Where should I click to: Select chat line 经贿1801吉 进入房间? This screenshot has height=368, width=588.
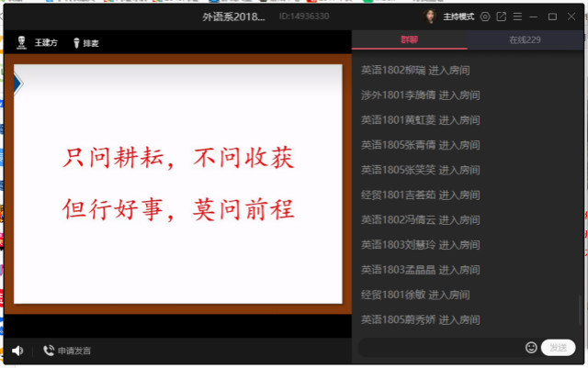point(421,195)
